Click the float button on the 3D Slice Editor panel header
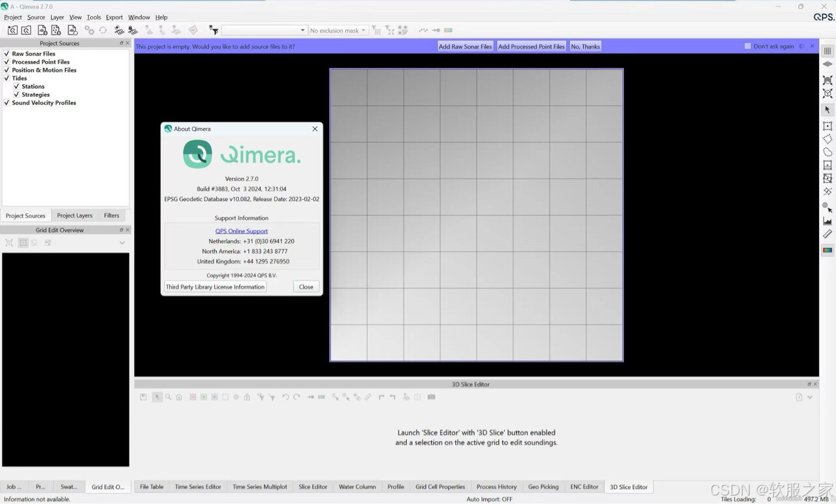Viewport: 836px width, 504px height. pos(809,384)
